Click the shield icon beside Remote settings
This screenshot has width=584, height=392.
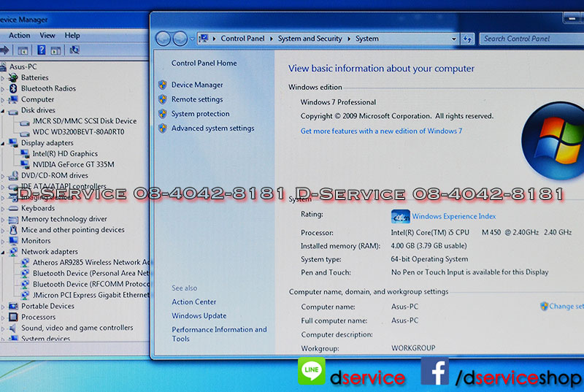point(162,99)
